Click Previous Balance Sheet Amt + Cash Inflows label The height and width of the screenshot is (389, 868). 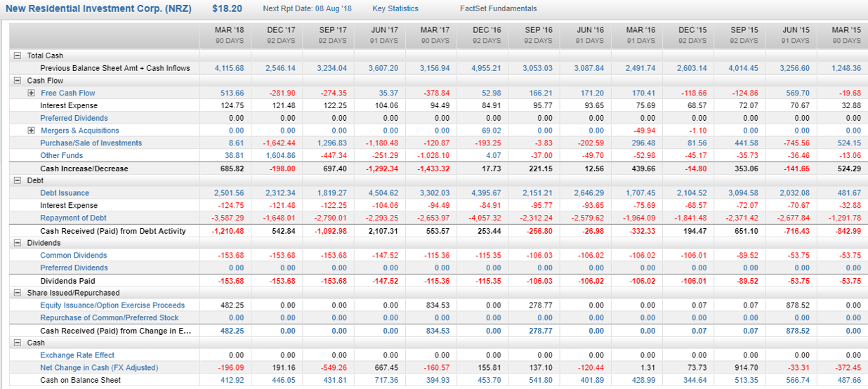point(115,68)
